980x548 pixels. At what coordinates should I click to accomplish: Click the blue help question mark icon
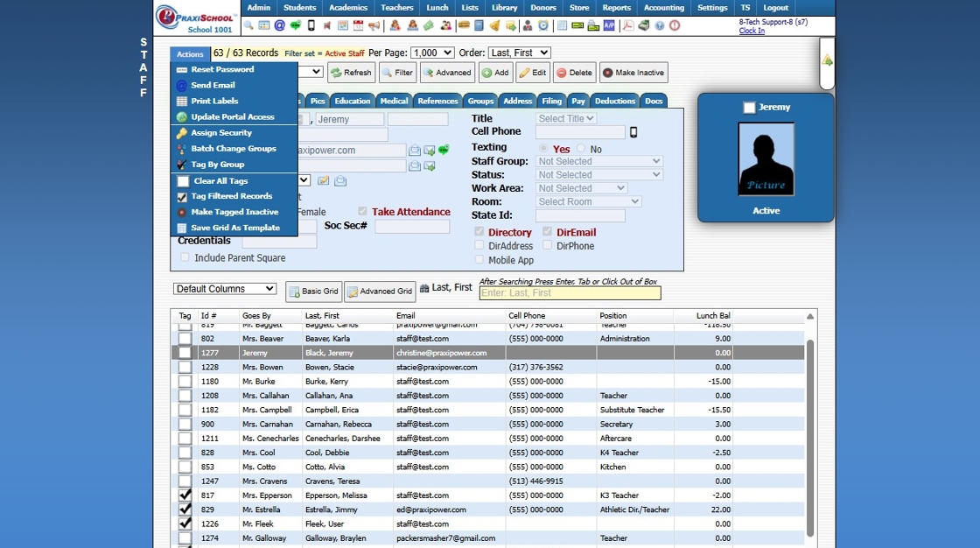pyautogui.click(x=659, y=26)
